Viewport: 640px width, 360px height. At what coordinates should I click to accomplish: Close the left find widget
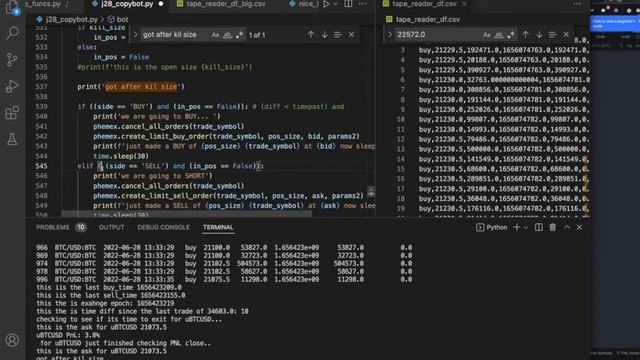click(x=351, y=35)
